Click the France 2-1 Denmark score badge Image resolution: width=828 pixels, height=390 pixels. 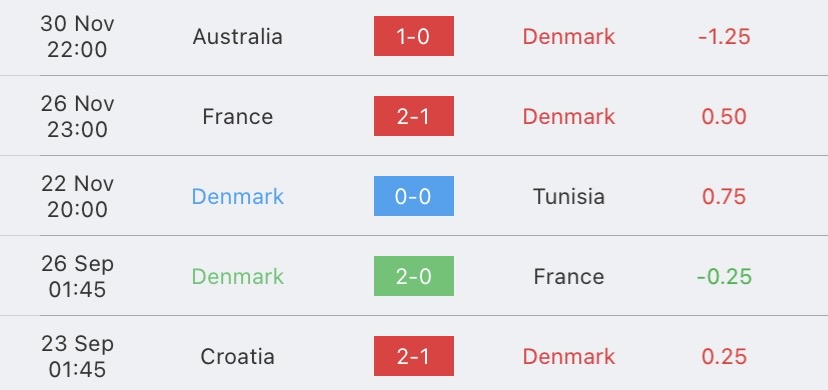click(413, 116)
